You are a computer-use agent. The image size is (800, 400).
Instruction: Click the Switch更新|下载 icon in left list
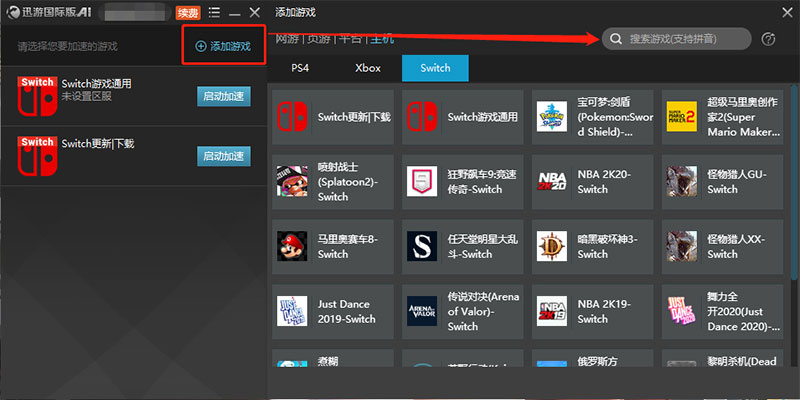(37, 156)
